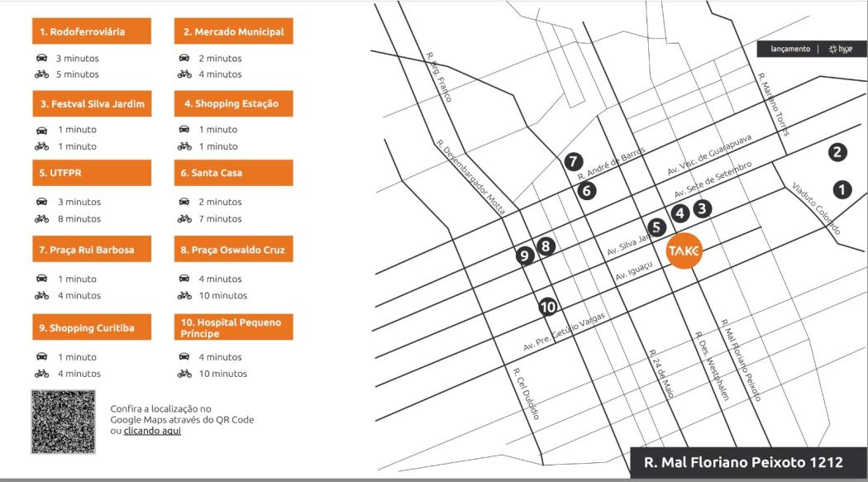Click the 'R. Cel Dulcídio' street label
The image size is (868, 482).
click(x=526, y=394)
